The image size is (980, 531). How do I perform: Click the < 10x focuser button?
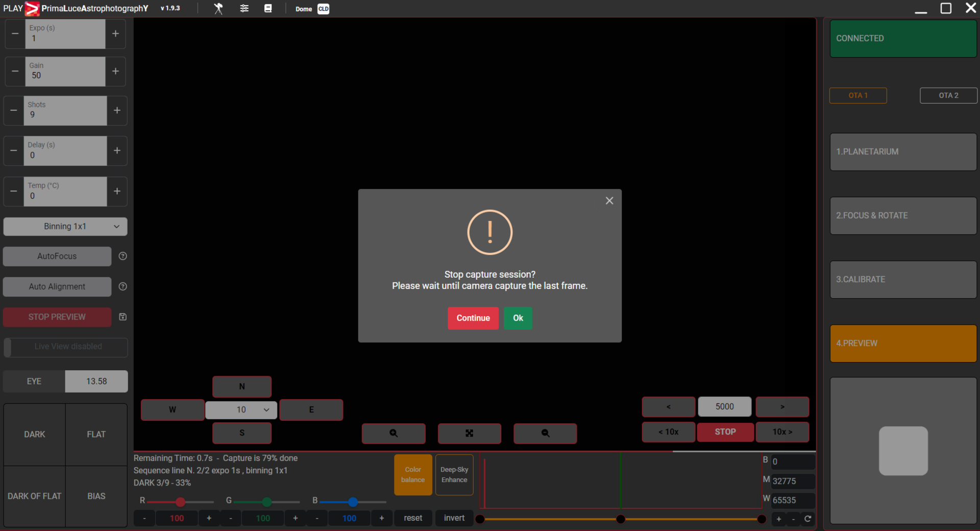click(x=669, y=432)
